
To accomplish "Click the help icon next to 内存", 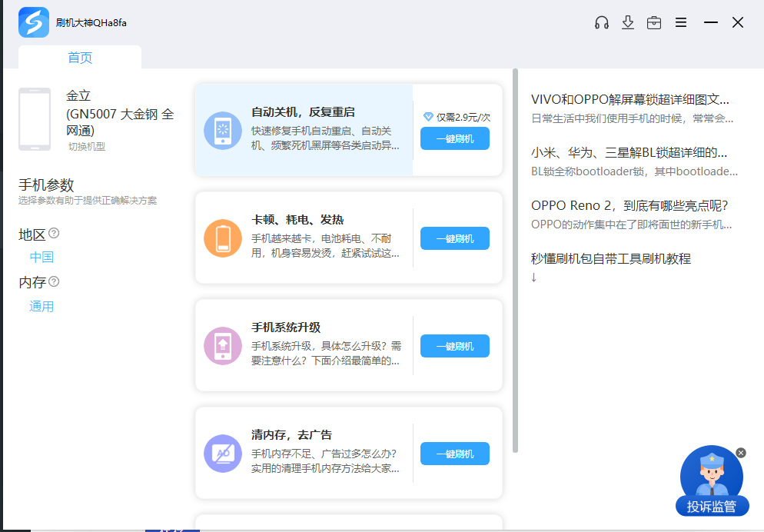I will click(54, 281).
